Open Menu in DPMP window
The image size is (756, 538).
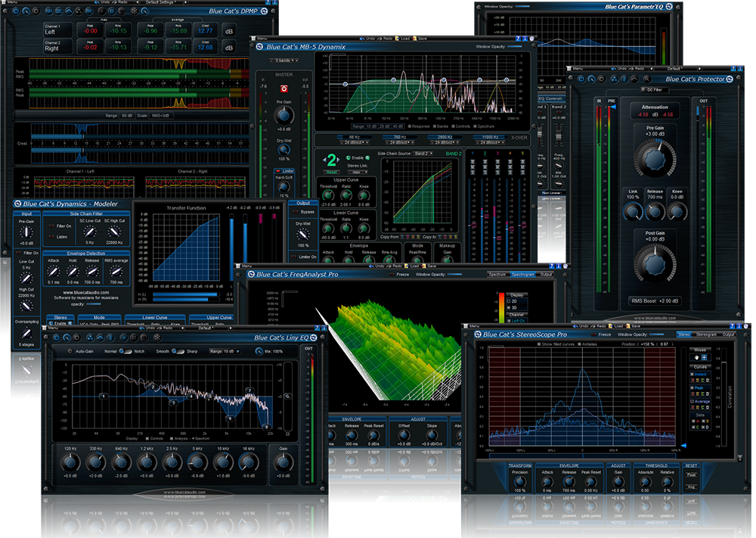coord(10,2)
